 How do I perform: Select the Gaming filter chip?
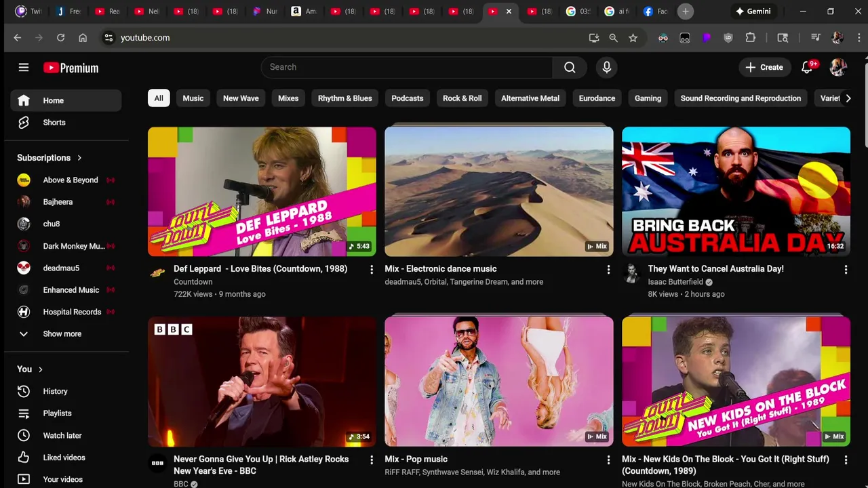(648, 98)
